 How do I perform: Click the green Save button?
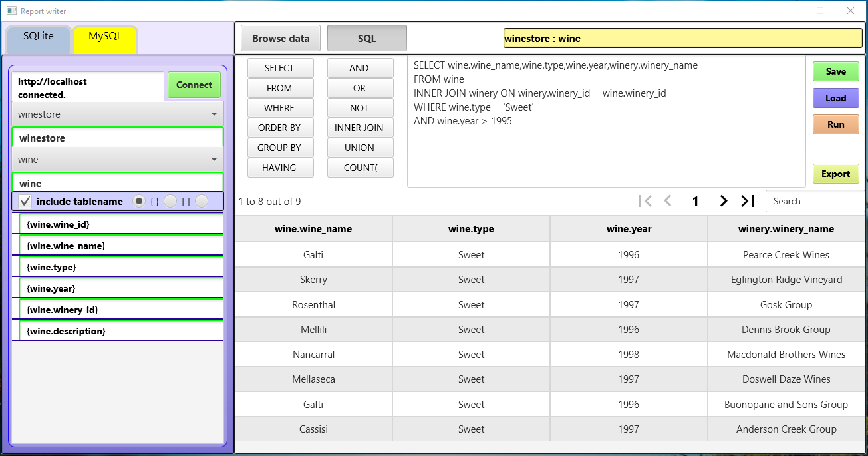click(x=835, y=71)
